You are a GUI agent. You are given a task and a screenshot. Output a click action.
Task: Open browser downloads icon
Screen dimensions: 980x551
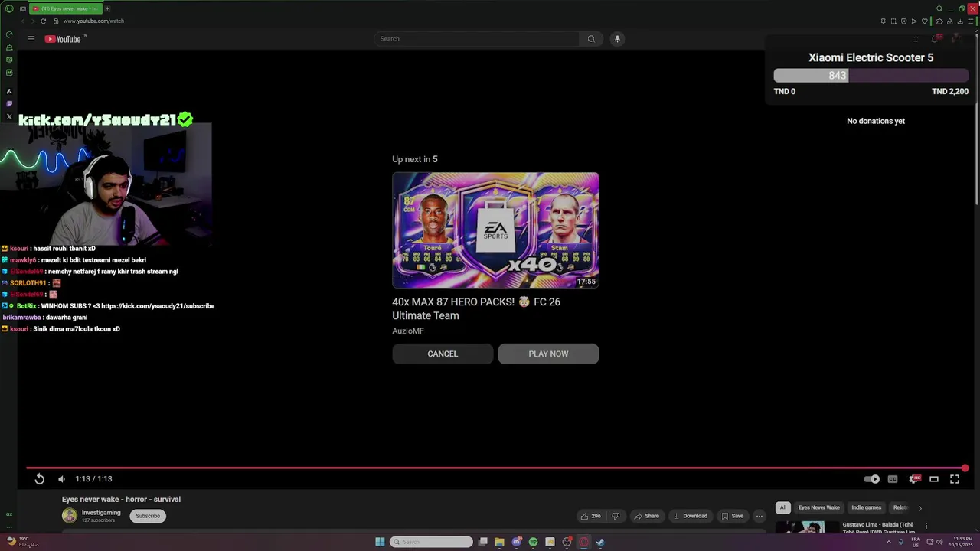point(960,21)
